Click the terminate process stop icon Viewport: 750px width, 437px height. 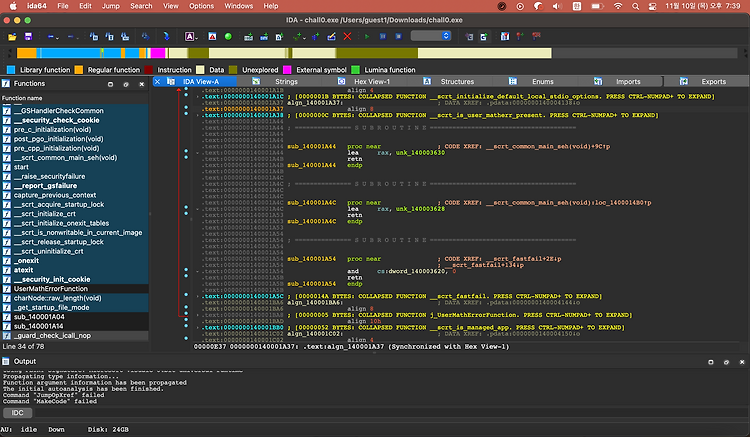(x=398, y=36)
